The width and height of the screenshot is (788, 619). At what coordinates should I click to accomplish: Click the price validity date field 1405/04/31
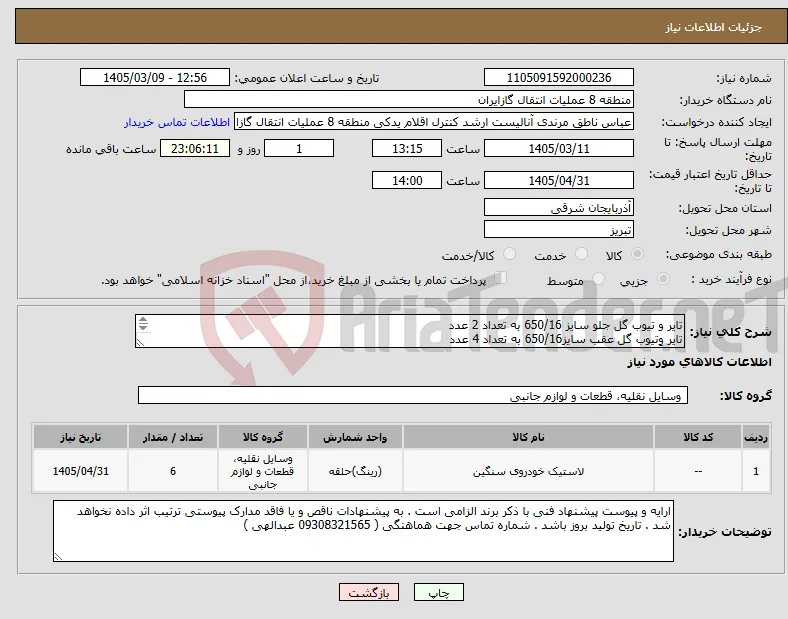559,180
